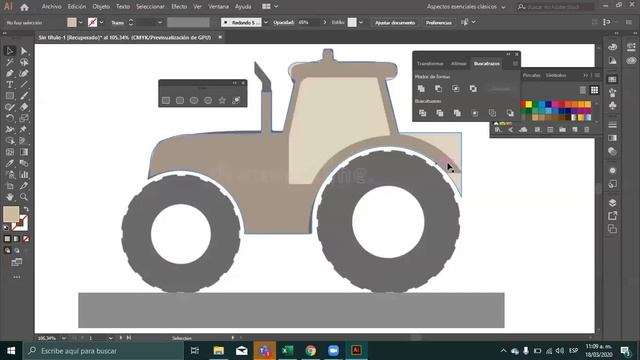Open artboard number dropdown in status bar

111,338
